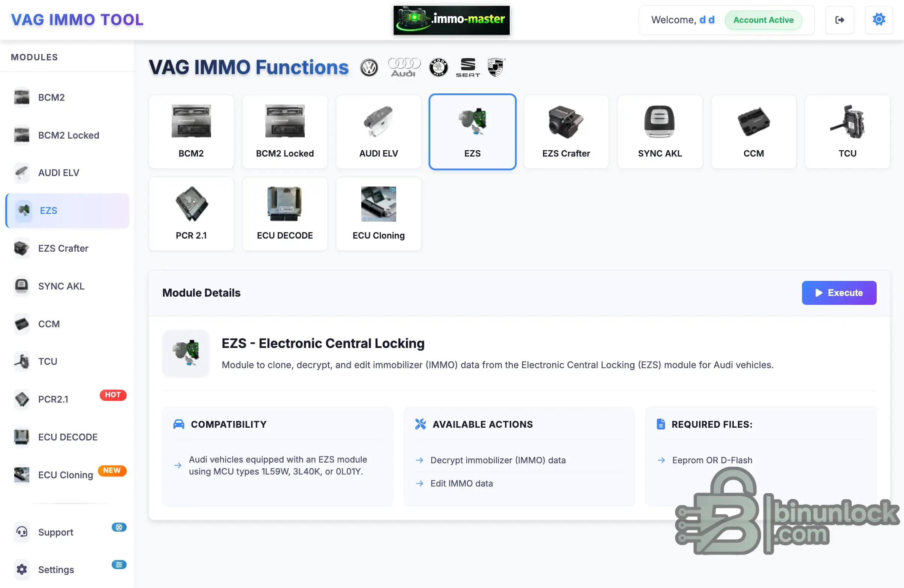
Task: Toggle the theme sun icon
Action: pyautogui.click(x=879, y=20)
